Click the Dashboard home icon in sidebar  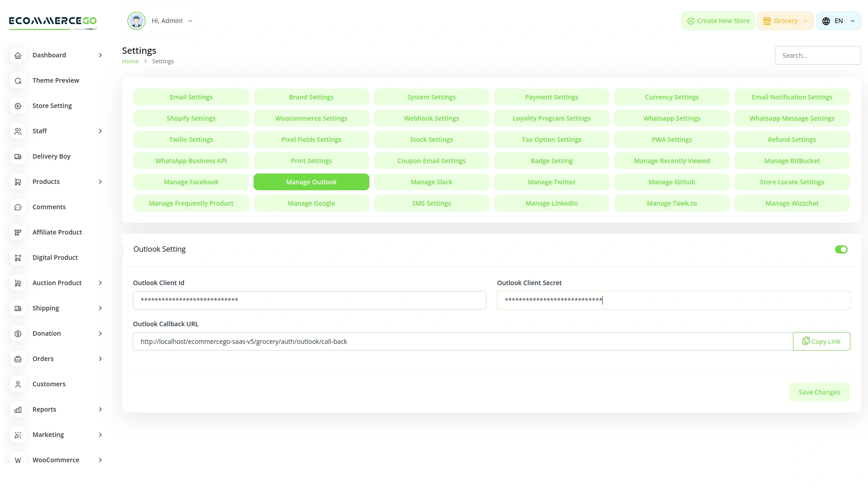tap(18, 55)
